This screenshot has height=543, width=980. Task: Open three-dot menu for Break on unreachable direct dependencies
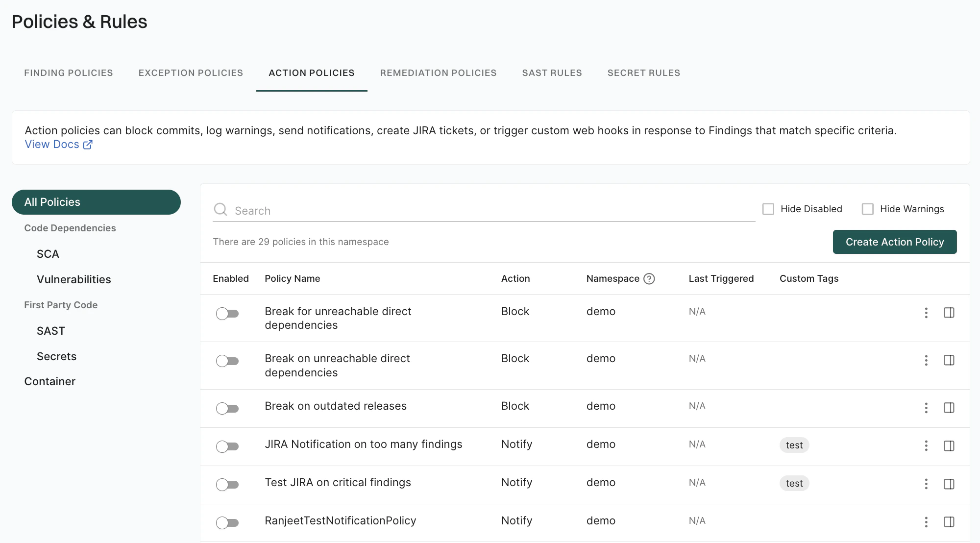(926, 360)
